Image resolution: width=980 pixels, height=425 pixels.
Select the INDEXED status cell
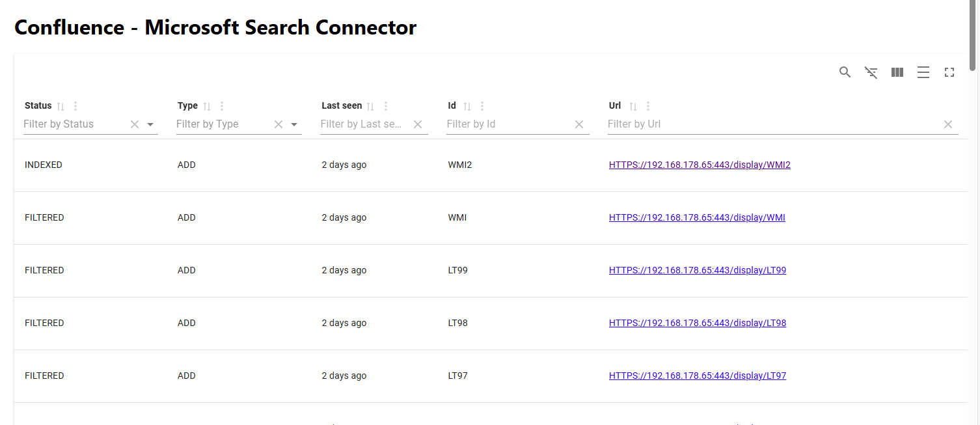point(44,165)
